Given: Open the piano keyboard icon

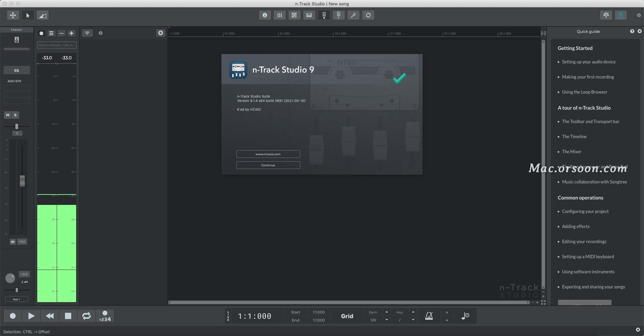Looking at the screenshot, I should click(x=309, y=15).
